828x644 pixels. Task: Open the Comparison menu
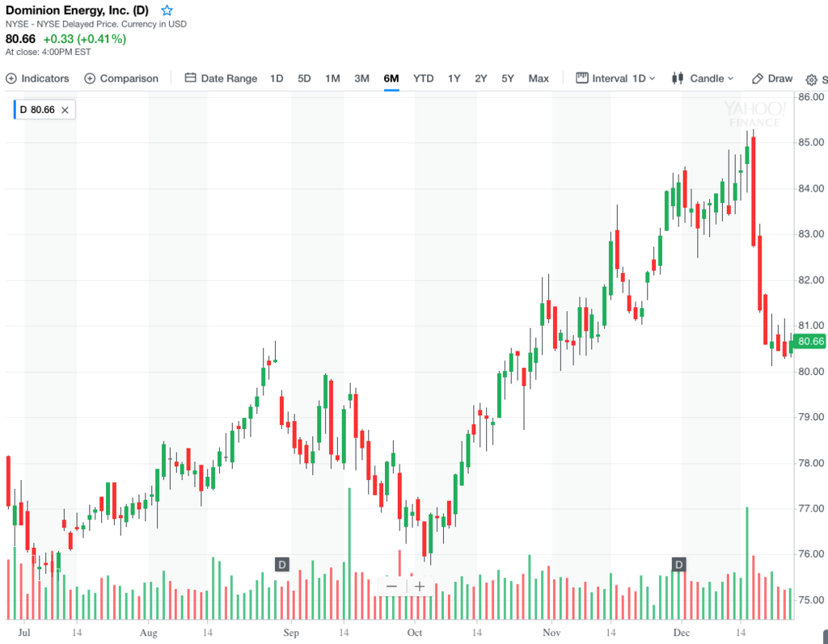[x=121, y=78]
